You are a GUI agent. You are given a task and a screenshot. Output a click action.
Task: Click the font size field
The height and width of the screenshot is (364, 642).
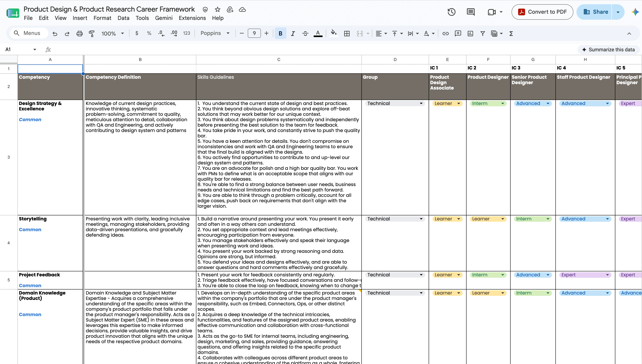click(254, 33)
